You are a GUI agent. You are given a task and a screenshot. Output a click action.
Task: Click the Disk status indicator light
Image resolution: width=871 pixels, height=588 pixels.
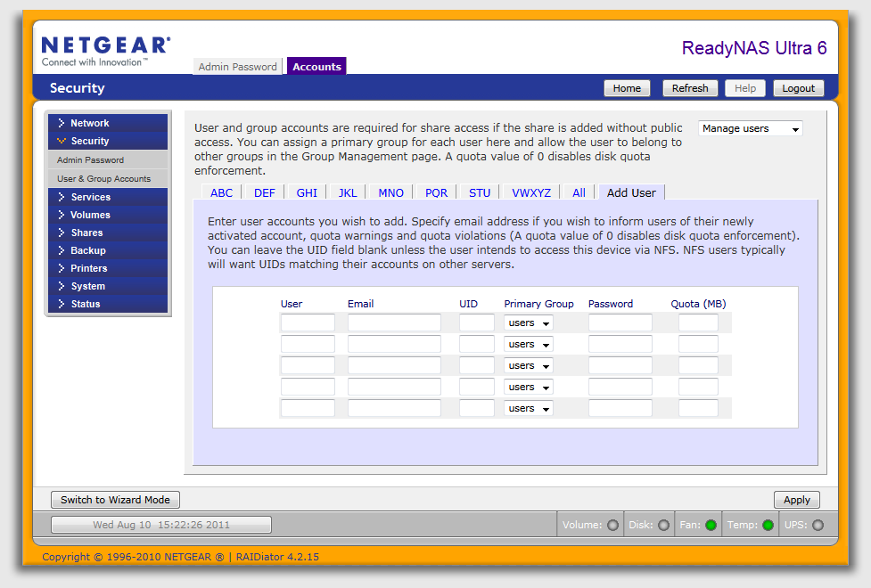[664, 526]
